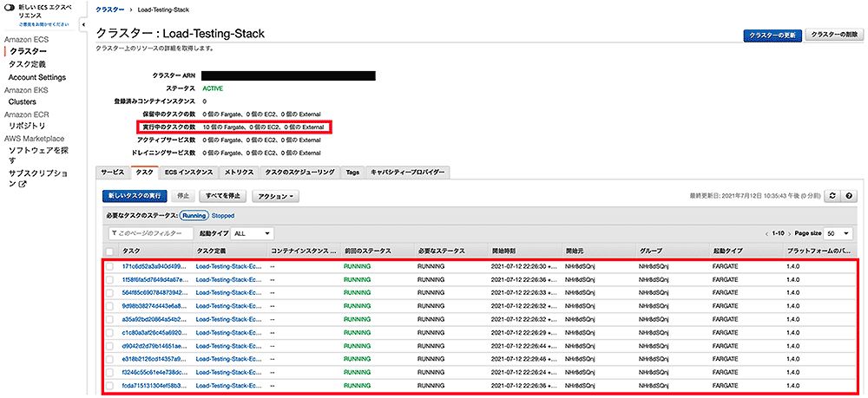Open task link 1f58f6fa5d7649d4a87e
This screenshot has width=868, height=398.
155,280
